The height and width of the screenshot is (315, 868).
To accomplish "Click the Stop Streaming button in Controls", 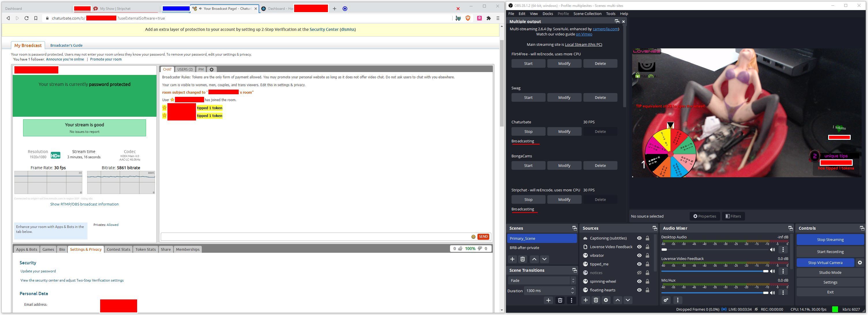I will click(829, 239).
